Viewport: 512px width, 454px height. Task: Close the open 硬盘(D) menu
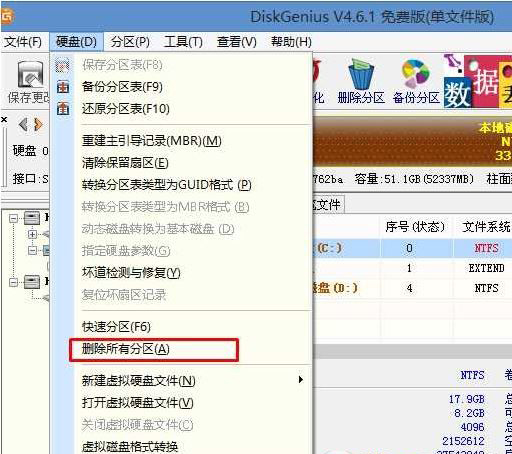tap(76, 42)
